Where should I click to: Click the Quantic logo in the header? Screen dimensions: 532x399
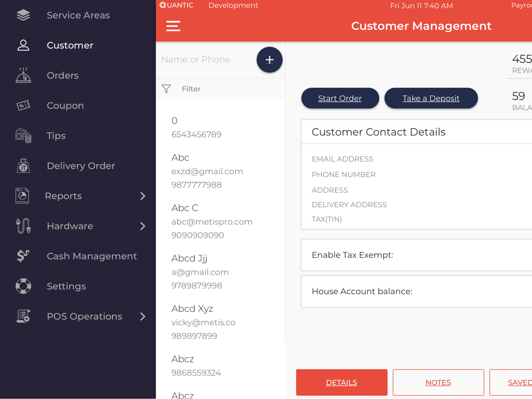(176, 5)
